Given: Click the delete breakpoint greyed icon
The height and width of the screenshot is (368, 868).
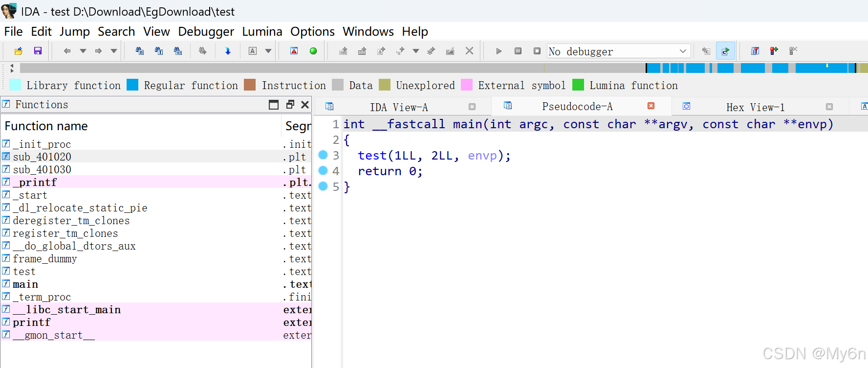Looking at the screenshot, I should (x=793, y=51).
